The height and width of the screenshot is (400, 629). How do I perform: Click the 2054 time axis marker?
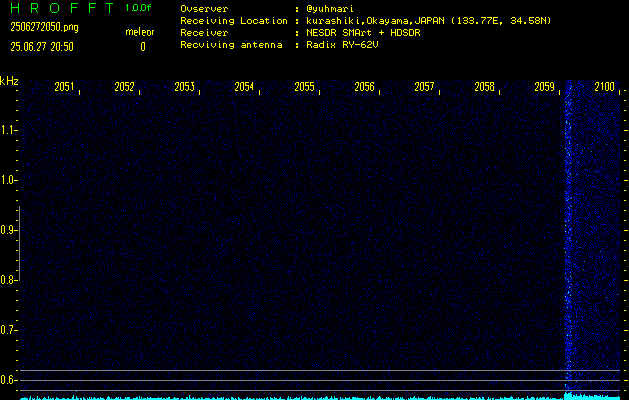pyautogui.click(x=244, y=87)
